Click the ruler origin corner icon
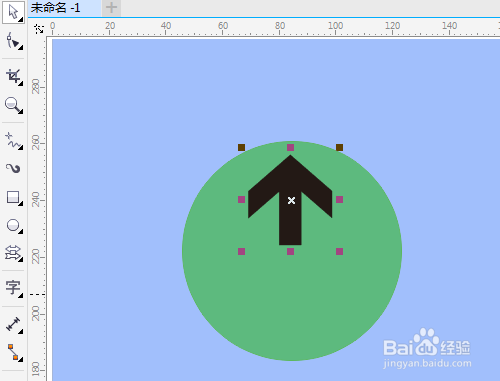500x381 pixels. point(39,29)
